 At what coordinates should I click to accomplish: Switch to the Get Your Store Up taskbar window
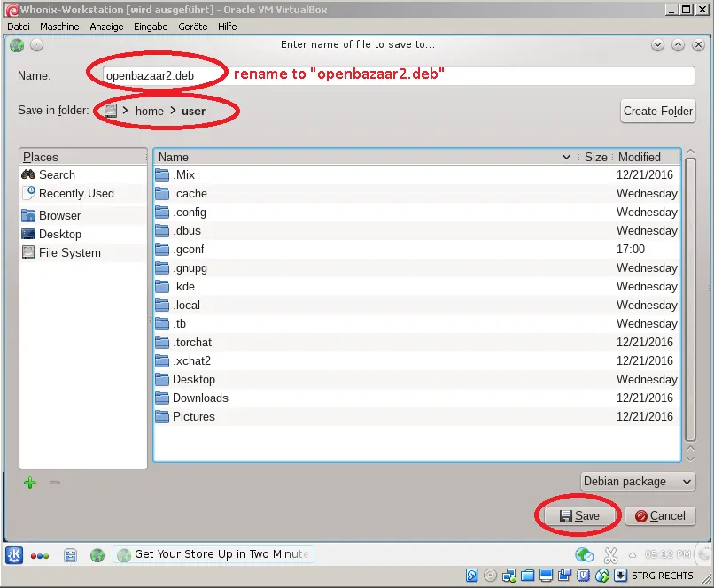pyautogui.click(x=213, y=554)
